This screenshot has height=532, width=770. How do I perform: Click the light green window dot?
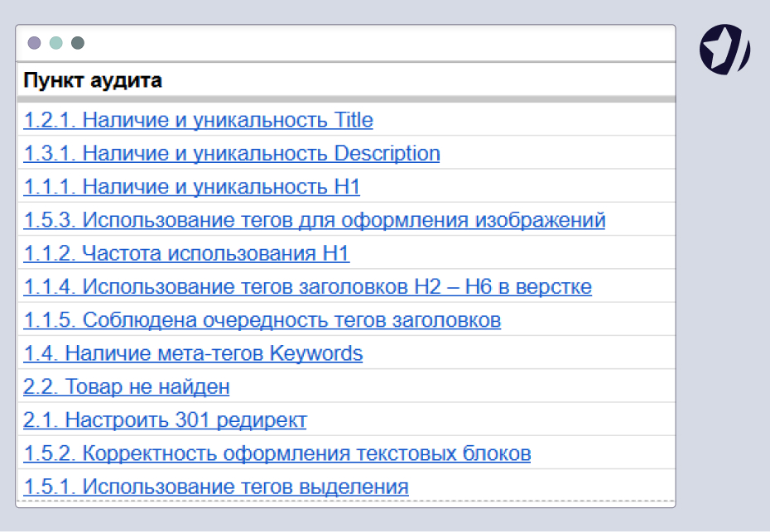coord(56,43)
